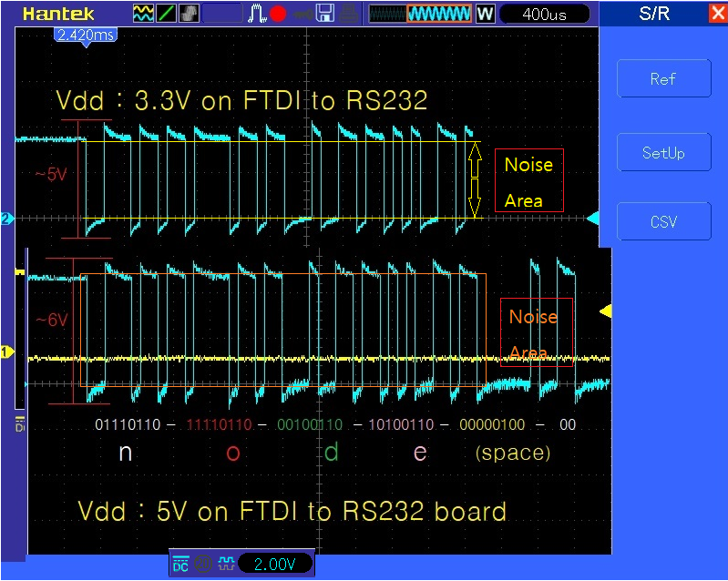Viewport: 728px width, 581px height.
Task: Select the highlighted zoomed waveform window preview
Action: tap(439, 14)
